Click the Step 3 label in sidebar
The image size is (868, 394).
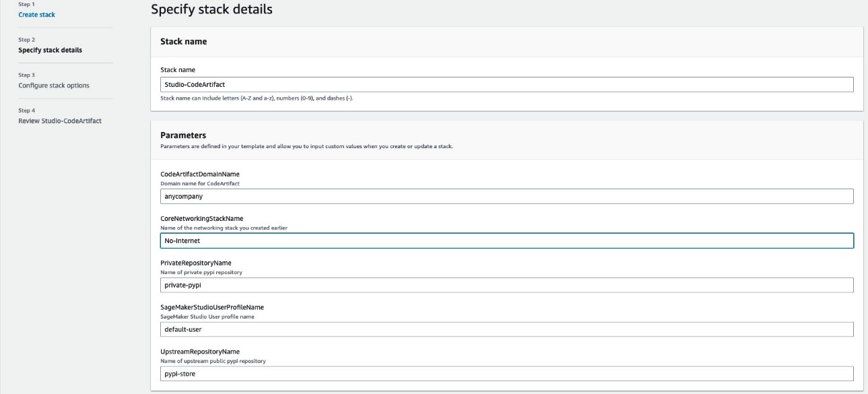point(26,75)
